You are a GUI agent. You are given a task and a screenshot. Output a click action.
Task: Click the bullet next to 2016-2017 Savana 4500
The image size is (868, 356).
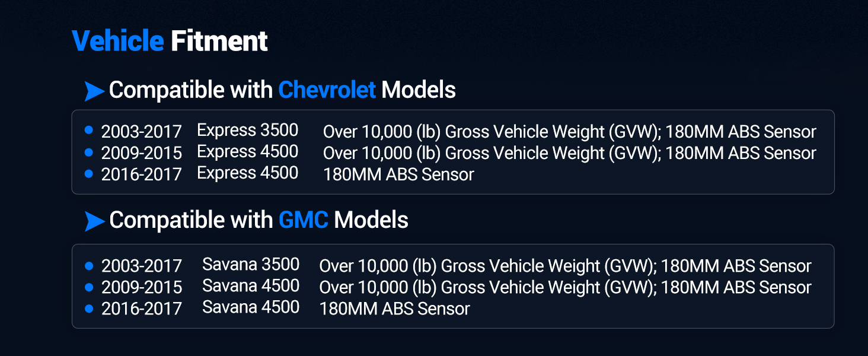(x=89, y=308)
